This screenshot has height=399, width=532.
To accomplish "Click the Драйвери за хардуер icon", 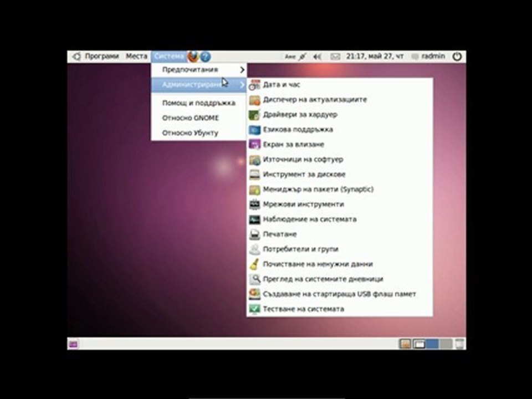I will point(254,115).
